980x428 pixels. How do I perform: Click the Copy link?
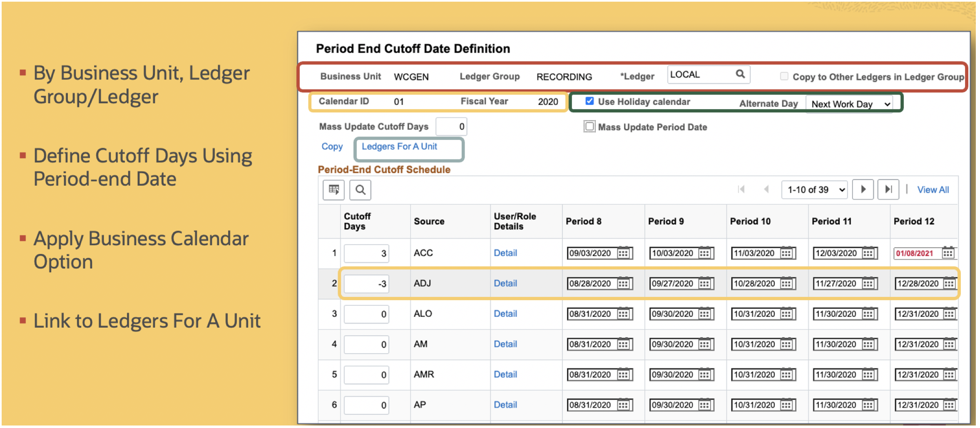[x=332, y=147]
